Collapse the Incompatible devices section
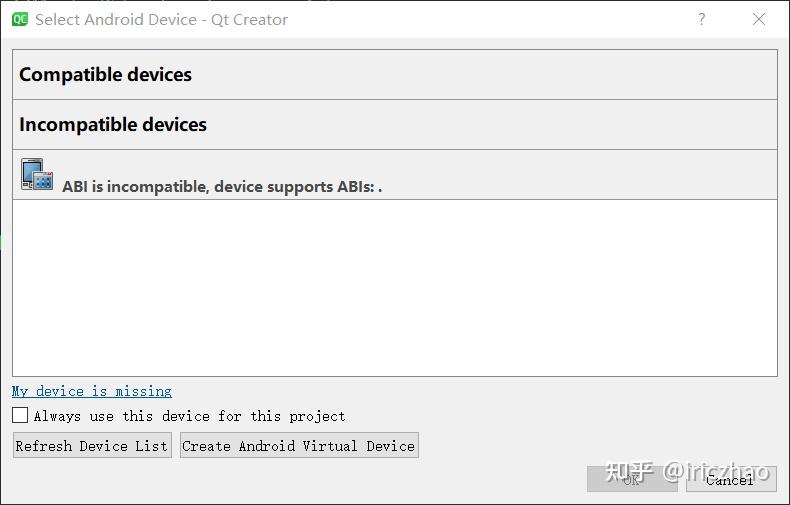The height and width of the screenshot is (505, 790). click(x=113, y=125)
